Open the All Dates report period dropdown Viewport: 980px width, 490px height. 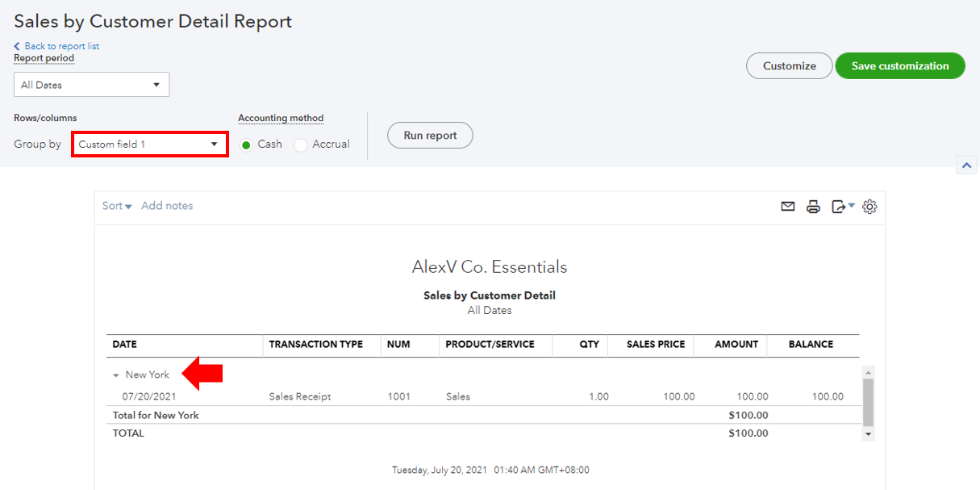tap(91, 84)
